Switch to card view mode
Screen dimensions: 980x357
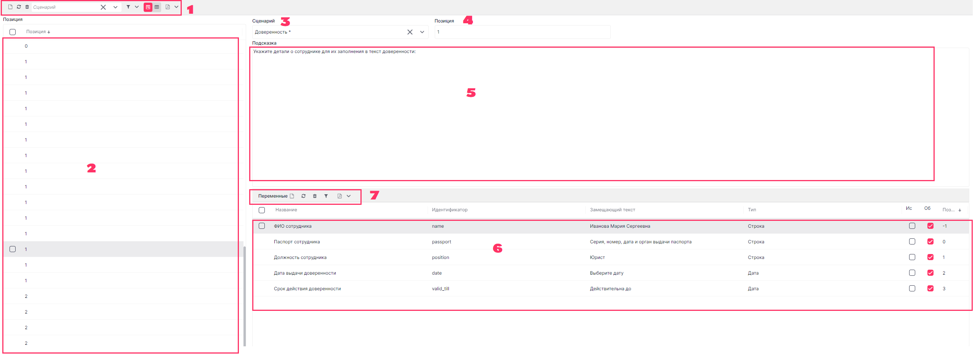coord(148,7)
